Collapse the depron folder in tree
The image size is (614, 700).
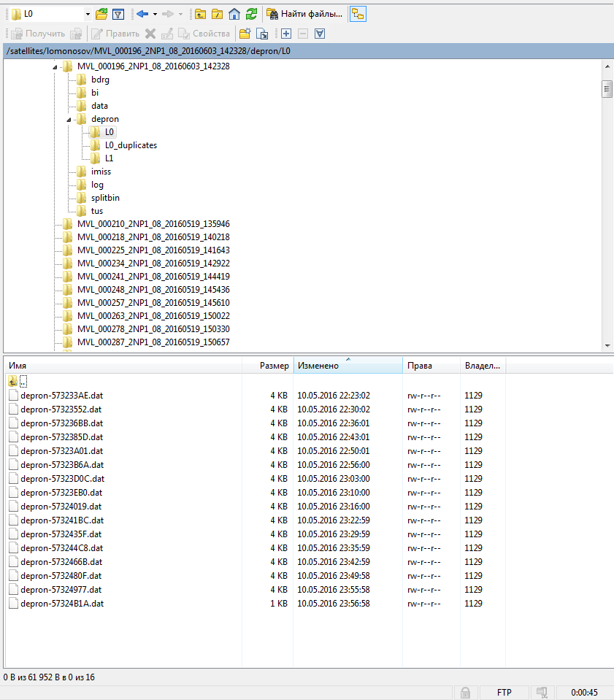pos(69,119)
